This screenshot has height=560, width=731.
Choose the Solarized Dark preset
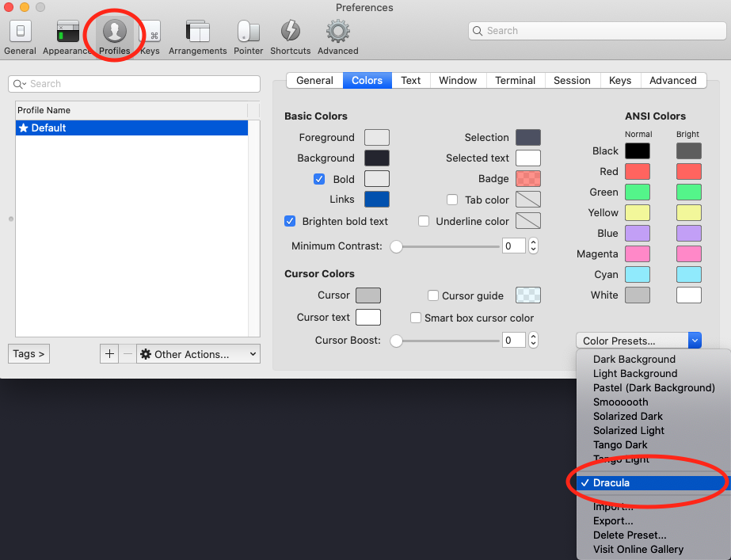(653, 417)
